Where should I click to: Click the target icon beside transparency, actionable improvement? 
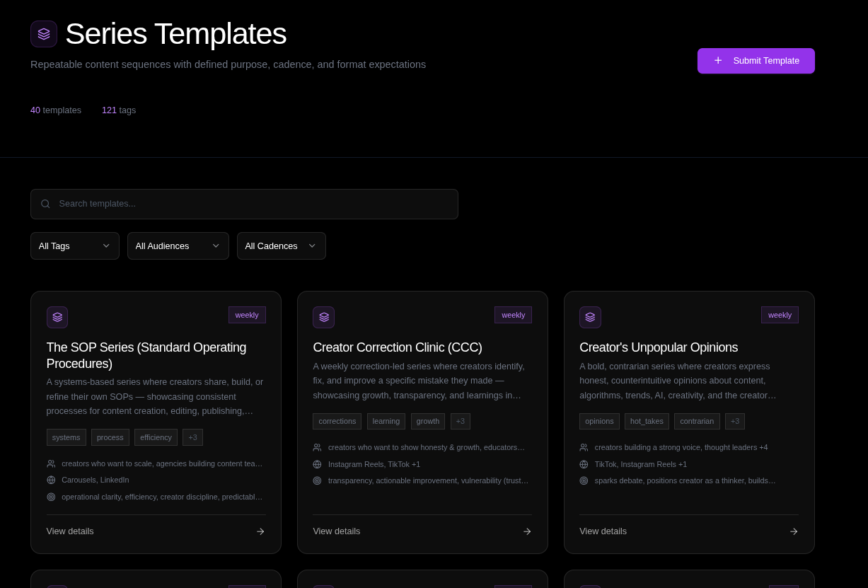(317, 481)
